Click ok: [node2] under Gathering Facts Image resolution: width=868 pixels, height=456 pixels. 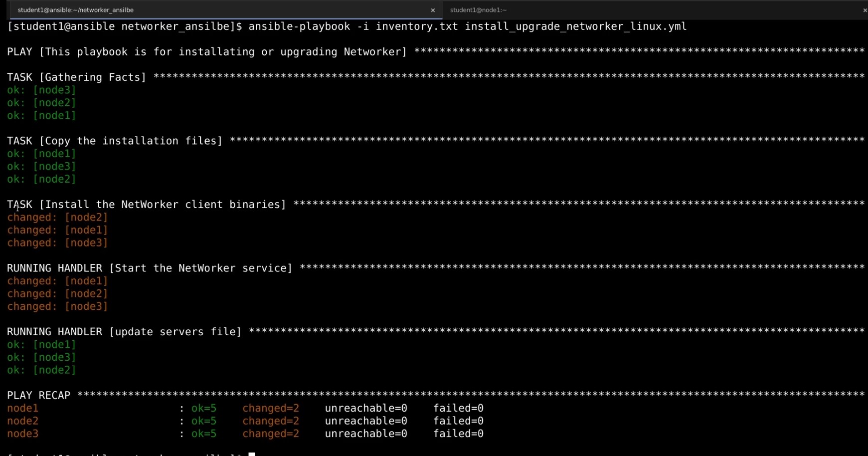click(x=41, y=103)
